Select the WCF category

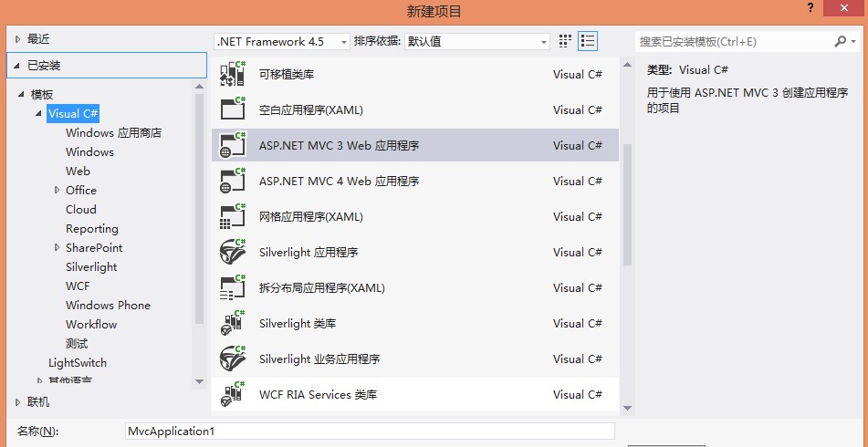78,286
